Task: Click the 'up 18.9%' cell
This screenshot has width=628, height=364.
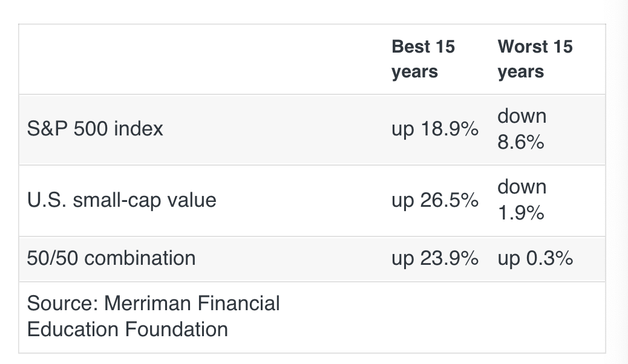Action: point(435,129)
